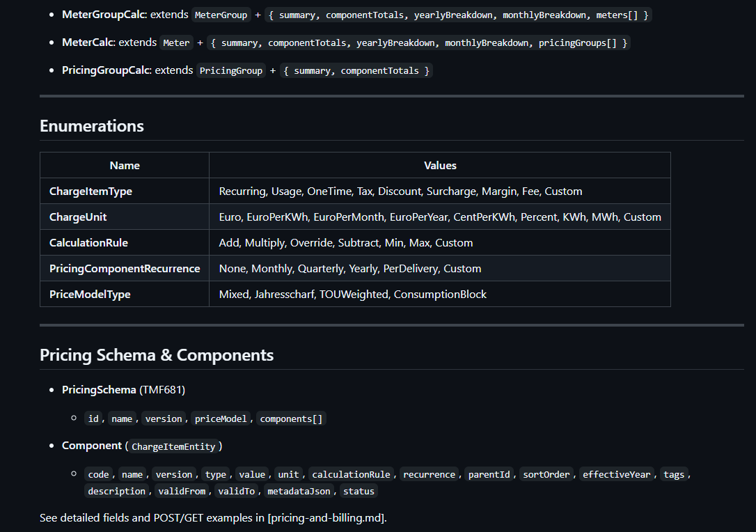The width and height of the screenshot is (756, 532).
Task: Click the 'name' field tag under Component
Action: (132, 475)
